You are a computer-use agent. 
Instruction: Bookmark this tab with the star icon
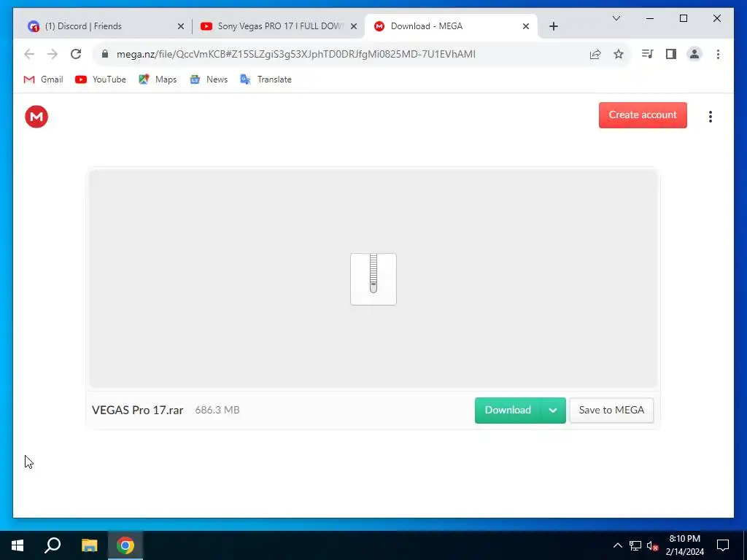pos(619,54)
